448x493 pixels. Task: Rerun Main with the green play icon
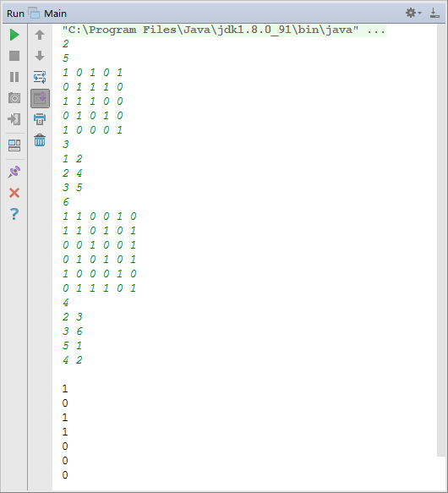point(14,35)
